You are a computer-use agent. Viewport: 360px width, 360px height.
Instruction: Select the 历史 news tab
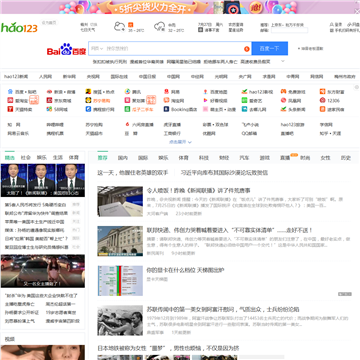[x=345, y=158]
